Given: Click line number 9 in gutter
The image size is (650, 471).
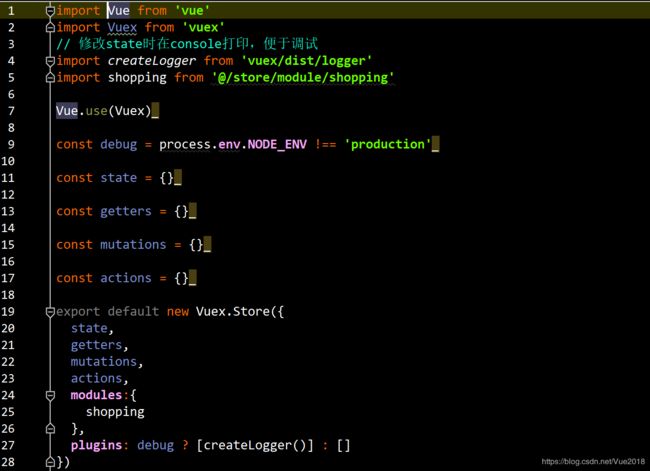Looking at the screenshot, I should point(11,144).
